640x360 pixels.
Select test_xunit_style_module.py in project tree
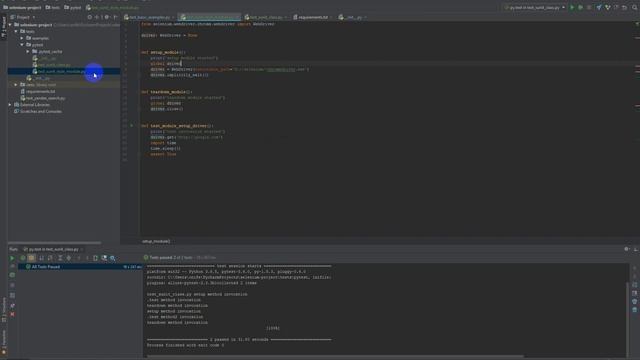pyautogui.click(x=60, y=71)
